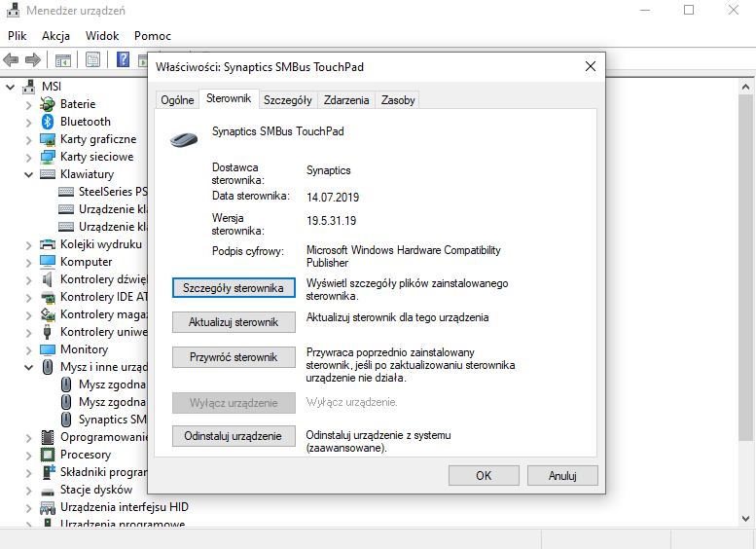This screenshot has height=549, width=756.
Task: Open the Plik menu
Action: pos(17,36)
